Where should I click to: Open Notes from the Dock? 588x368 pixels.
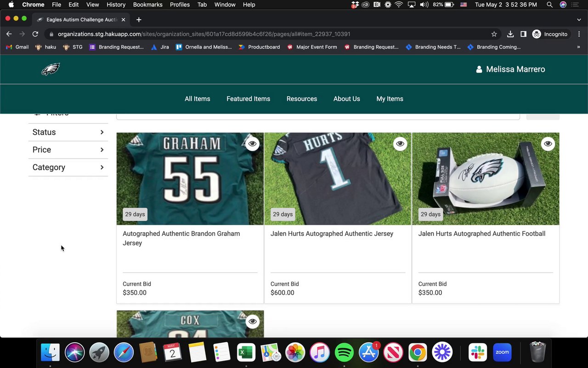[x=197, y=353]
